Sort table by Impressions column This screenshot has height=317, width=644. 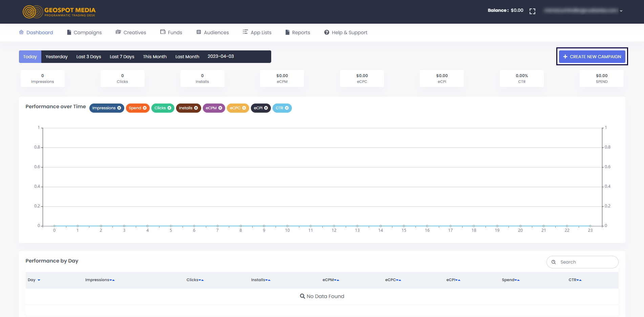100,280
